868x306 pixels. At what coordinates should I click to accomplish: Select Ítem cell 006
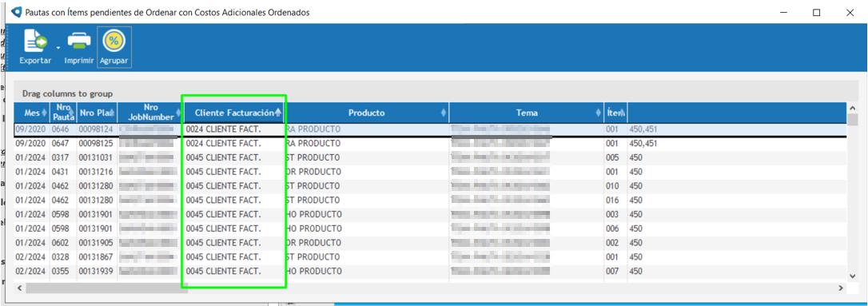coord(613,229)
